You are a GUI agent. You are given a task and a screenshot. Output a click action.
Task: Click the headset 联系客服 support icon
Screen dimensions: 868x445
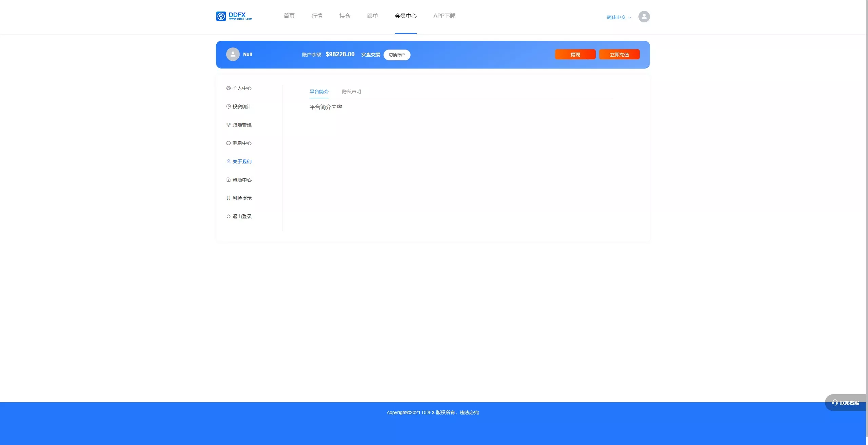(835, 403)
